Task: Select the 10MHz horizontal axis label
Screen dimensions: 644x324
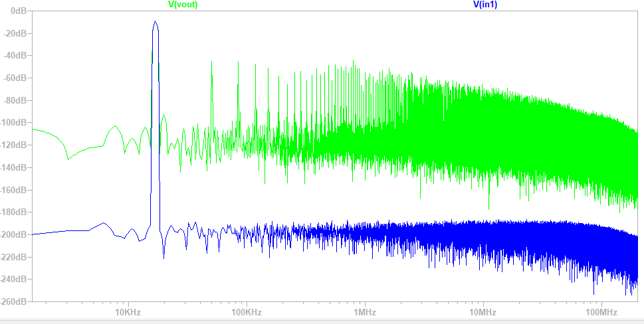Action: 483,312
